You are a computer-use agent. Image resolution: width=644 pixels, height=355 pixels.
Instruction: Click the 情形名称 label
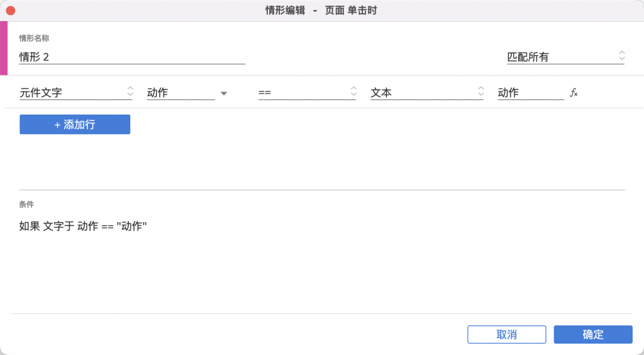[x=34, y=38]
